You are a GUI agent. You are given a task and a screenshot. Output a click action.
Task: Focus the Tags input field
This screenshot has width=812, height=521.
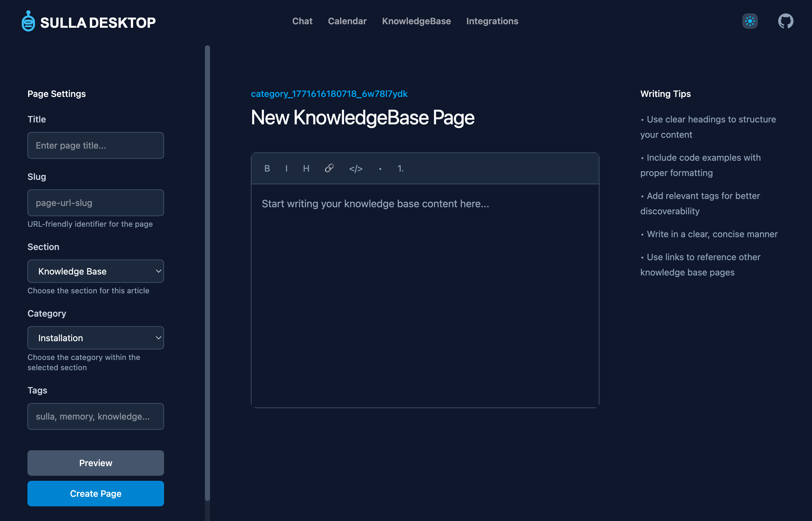[x=95, y=416]
